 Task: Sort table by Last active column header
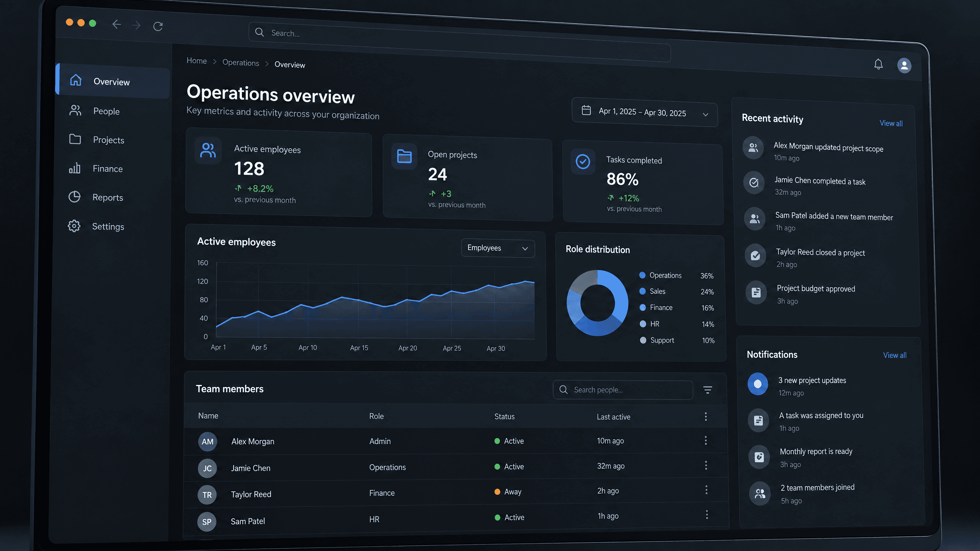(613, 417)
